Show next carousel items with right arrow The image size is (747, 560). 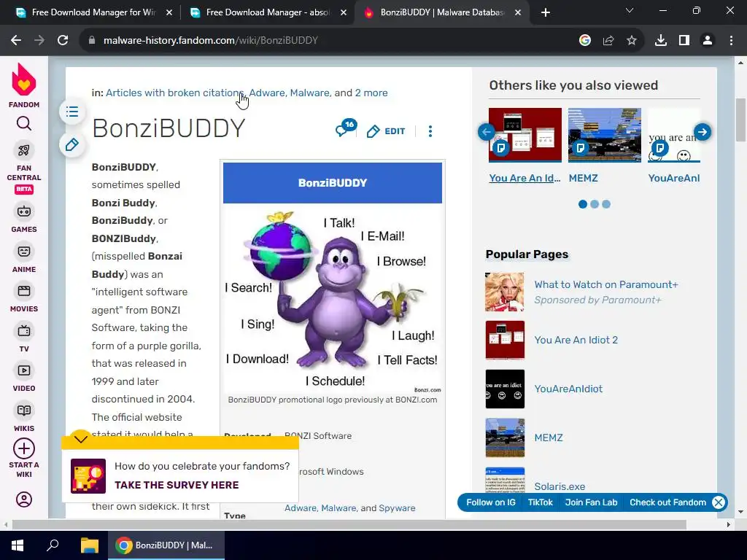(703, 132)
